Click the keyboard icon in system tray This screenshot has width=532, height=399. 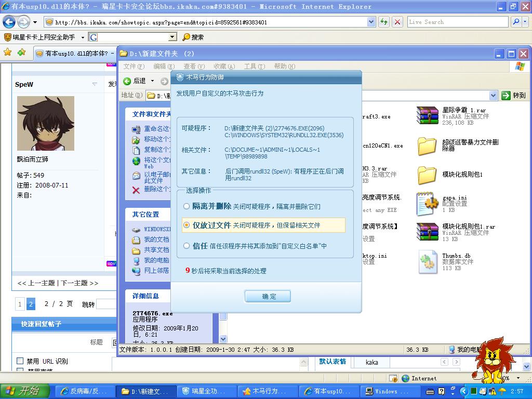(430, 392)
